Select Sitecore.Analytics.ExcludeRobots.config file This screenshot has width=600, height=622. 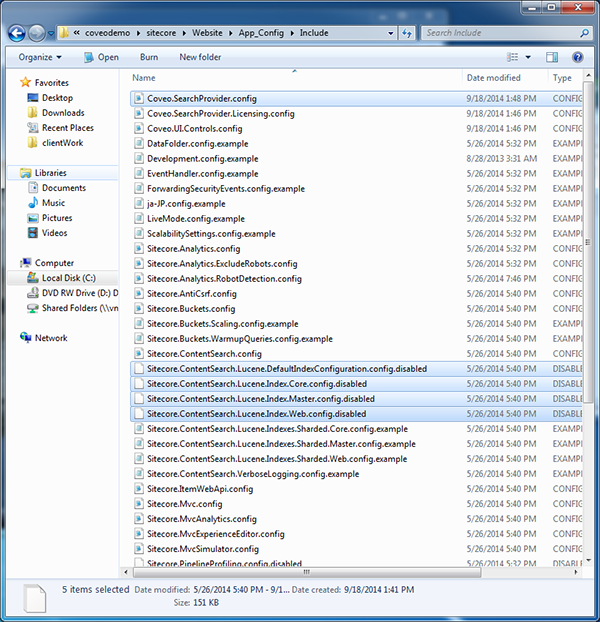click(x=222, y=264)
